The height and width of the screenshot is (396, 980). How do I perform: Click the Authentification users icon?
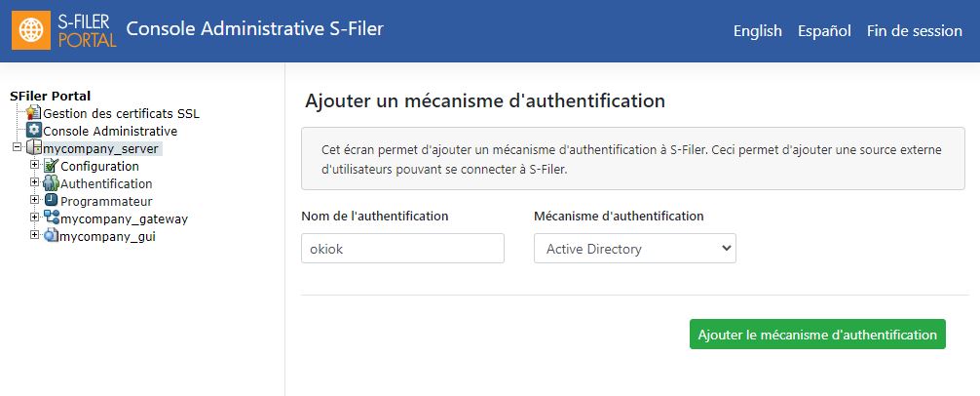tap(51, 183)
